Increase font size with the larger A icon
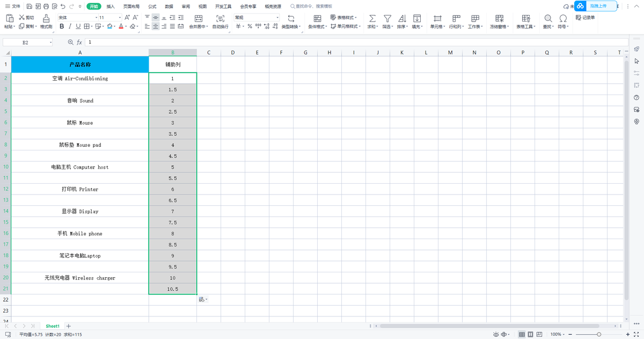Image resolution: width=644 pixels, height=339 pixels. pos(127,17)
